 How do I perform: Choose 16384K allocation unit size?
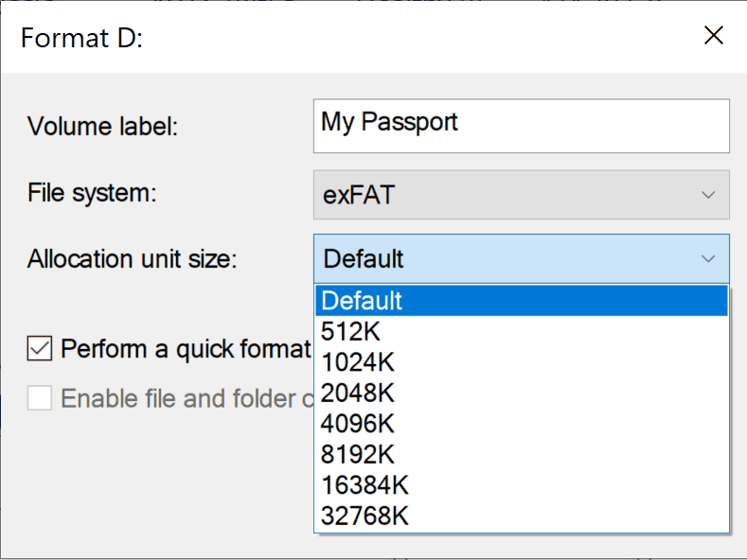pos(521,484)
